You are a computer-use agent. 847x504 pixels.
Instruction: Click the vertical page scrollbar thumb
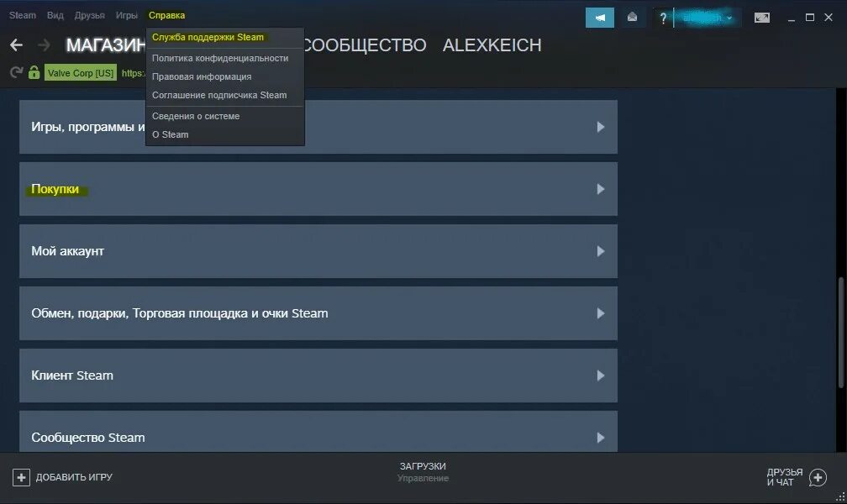(x=840, y=332)
